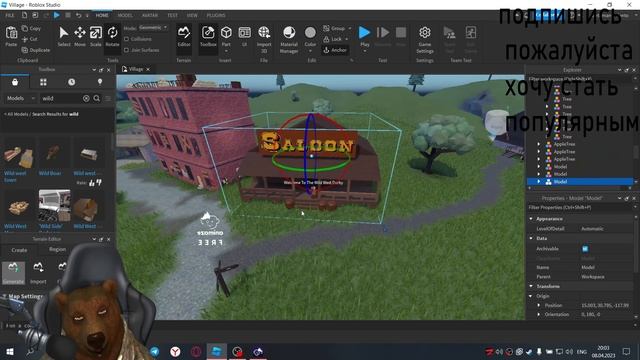The width and height of the screenshot is (640, 360).
Task: Switch to the PLUGINS ribbon tab
Action: [216, 15]
